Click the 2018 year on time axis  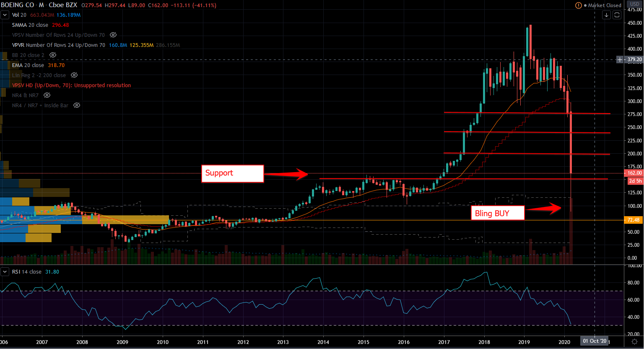(484, 342)
